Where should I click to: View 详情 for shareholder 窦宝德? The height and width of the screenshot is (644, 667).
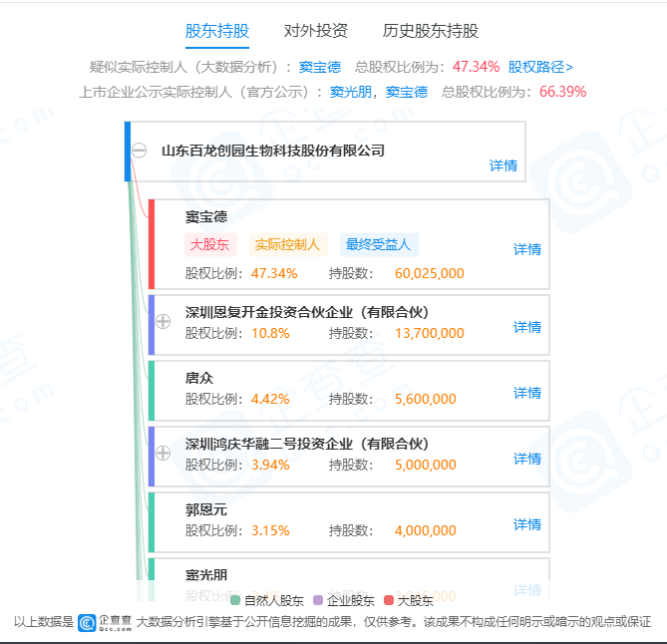pyautogui.click(x=527, y=249)
